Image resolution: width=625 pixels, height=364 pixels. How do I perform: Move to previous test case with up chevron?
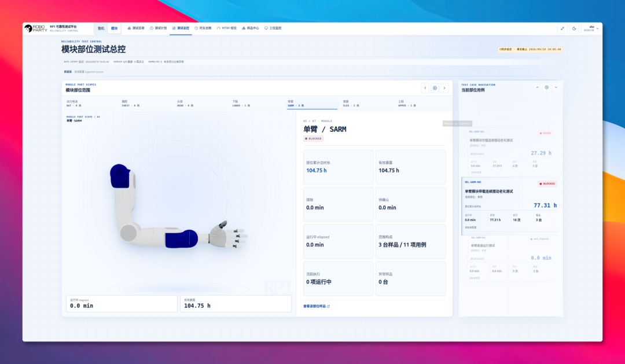[537, 87]
